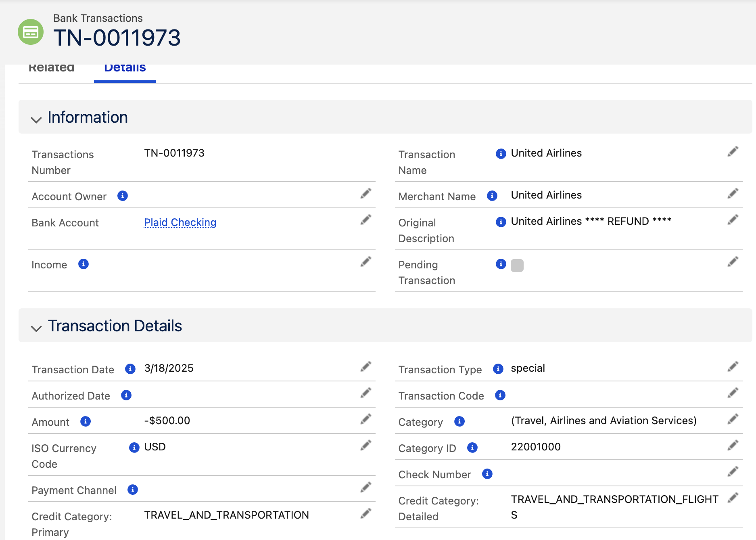This screenshot has height=540, width=756.
Task: Toggle the Pending Transaction checkbox
Action: click(517, 266)
